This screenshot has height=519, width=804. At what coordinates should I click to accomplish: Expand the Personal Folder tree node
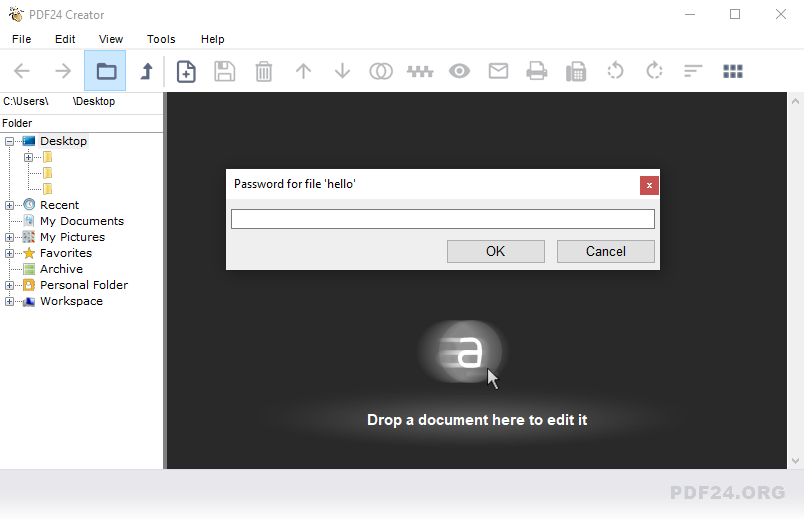(x=9, y=285)
